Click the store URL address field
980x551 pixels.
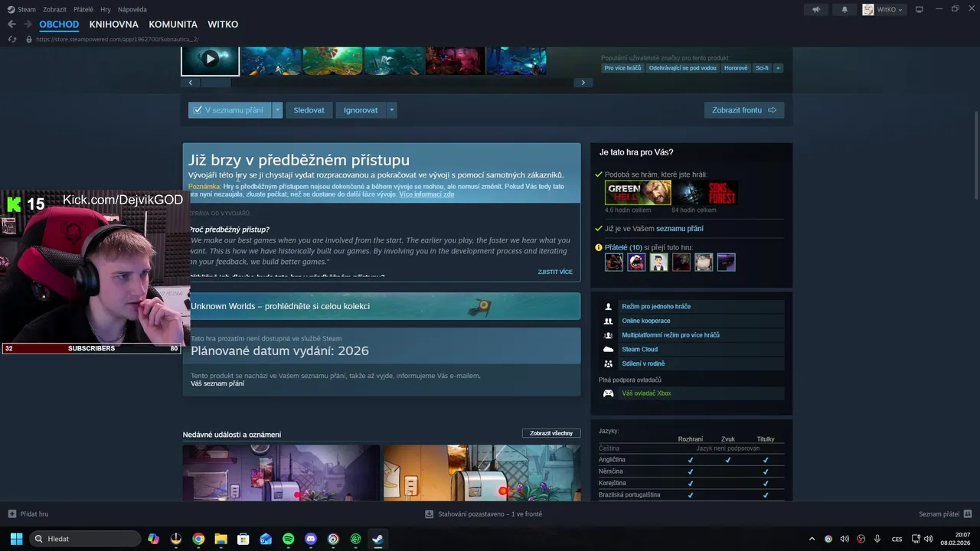(x=117, y=39)
